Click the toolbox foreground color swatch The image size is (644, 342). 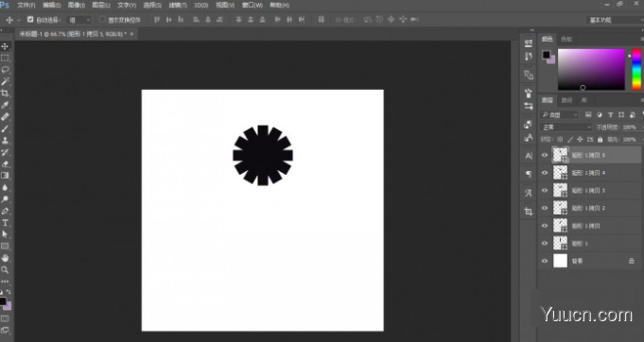point(3,301)
